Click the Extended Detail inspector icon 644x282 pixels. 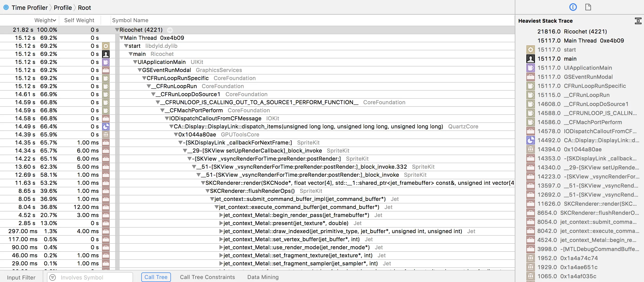pyautogui.click(x=573, y=7)
